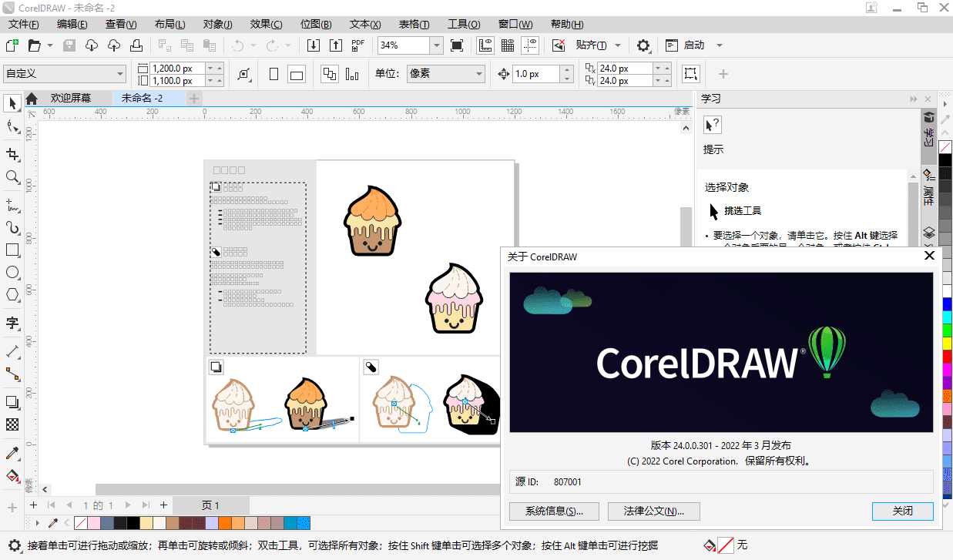Pick the orange swatch in document palette
Image resolution: width=953 pixels, height=560 pixels.
pos(225,523)
